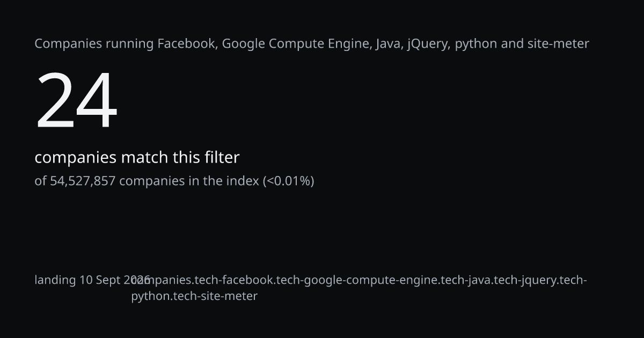
Task: Click the "landing 10 Sept" date label
Action: [79, 280]
